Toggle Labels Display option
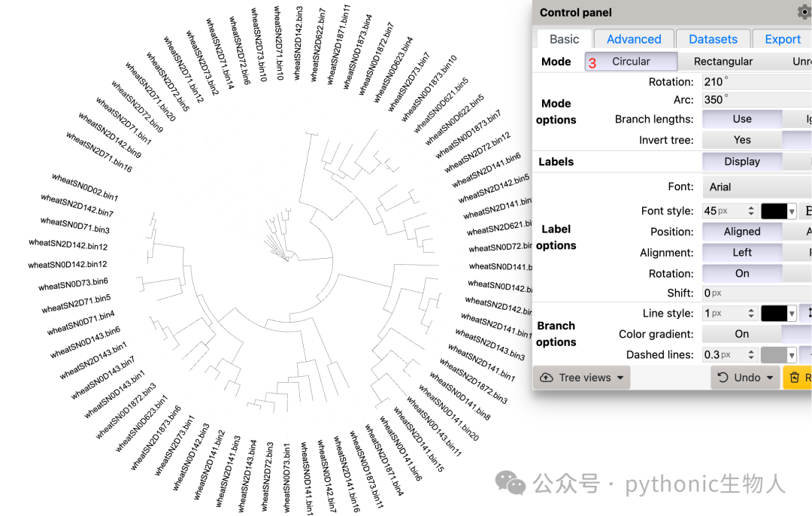Image resolution: width=812 pixels, height=516 pixels. click(741, 162)
